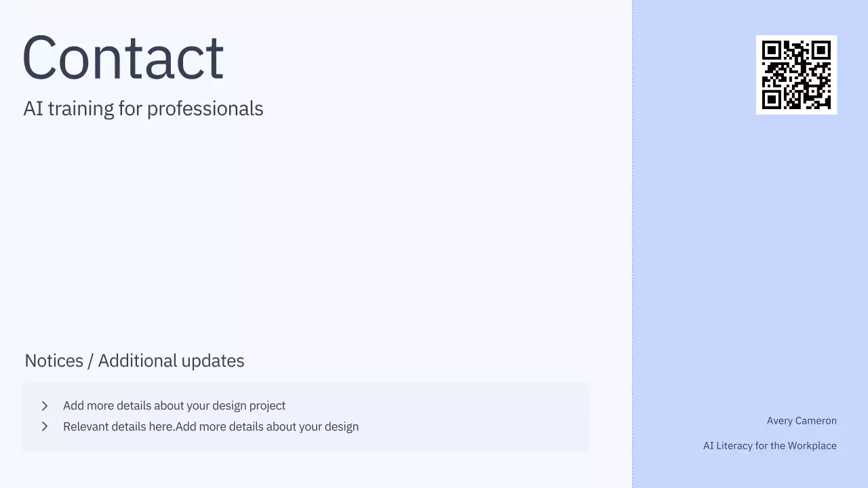Select the 'Add more details about your design project' line
Screen dimensions: 868x488
tap(174, 406)
